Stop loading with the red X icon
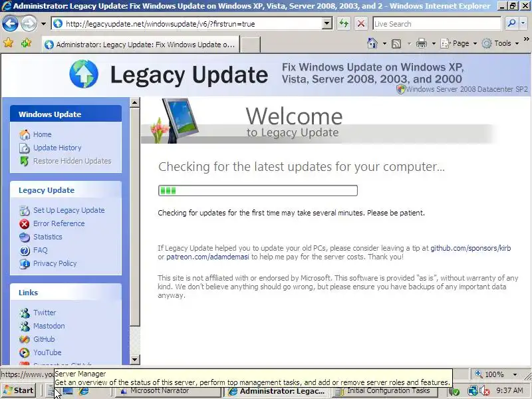 click(x=361, y=24)
